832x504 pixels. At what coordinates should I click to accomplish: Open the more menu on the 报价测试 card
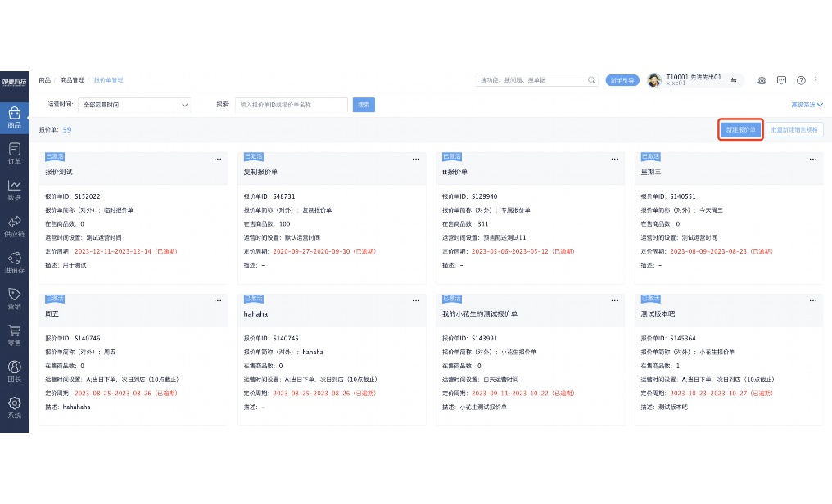pyautogui.click(x=218, y=159)
